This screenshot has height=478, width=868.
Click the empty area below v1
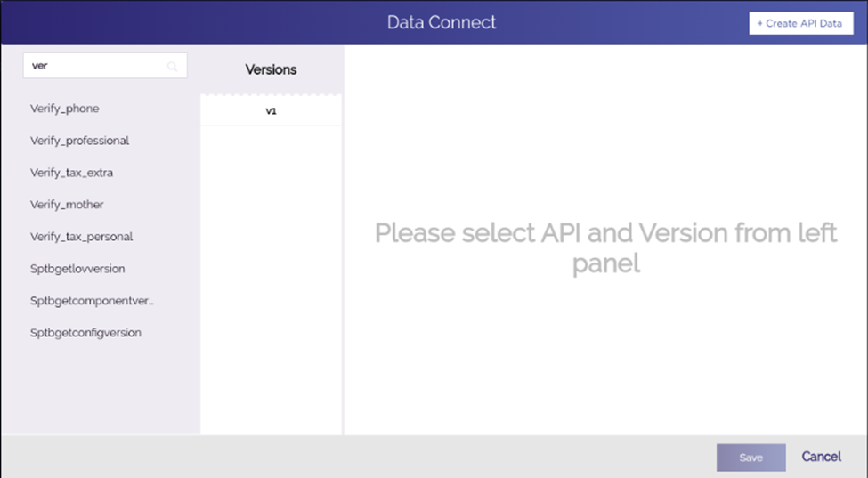(x=271, y=280)
